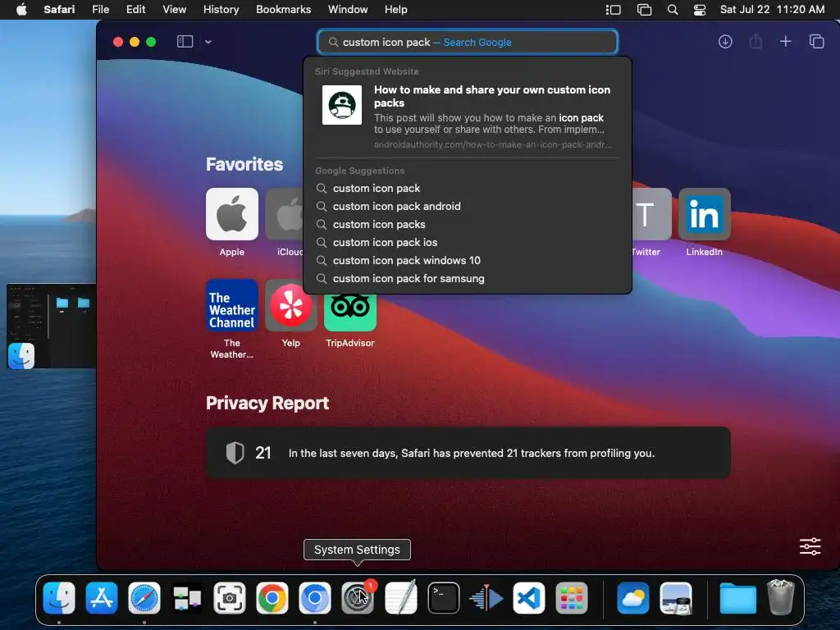Launch App Store from the Dock
Viewport: 840px width, 630px height.
click(101, 598)
